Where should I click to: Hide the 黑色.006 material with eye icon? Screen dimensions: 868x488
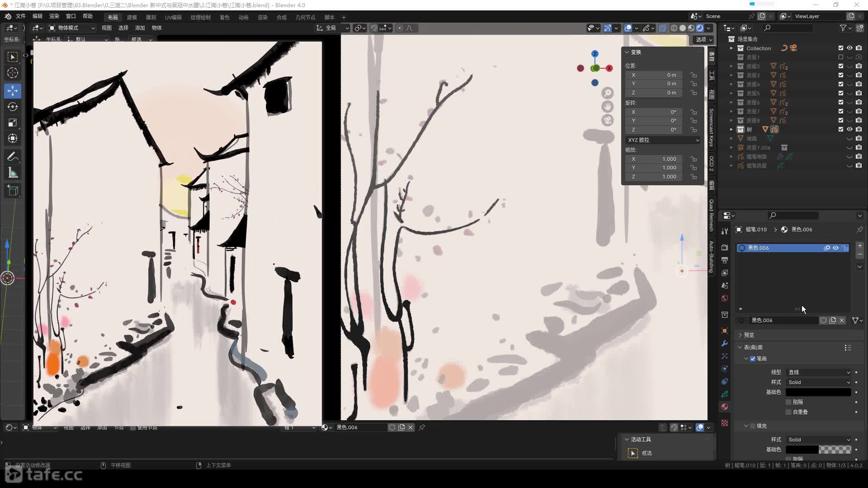click(835, 248)
